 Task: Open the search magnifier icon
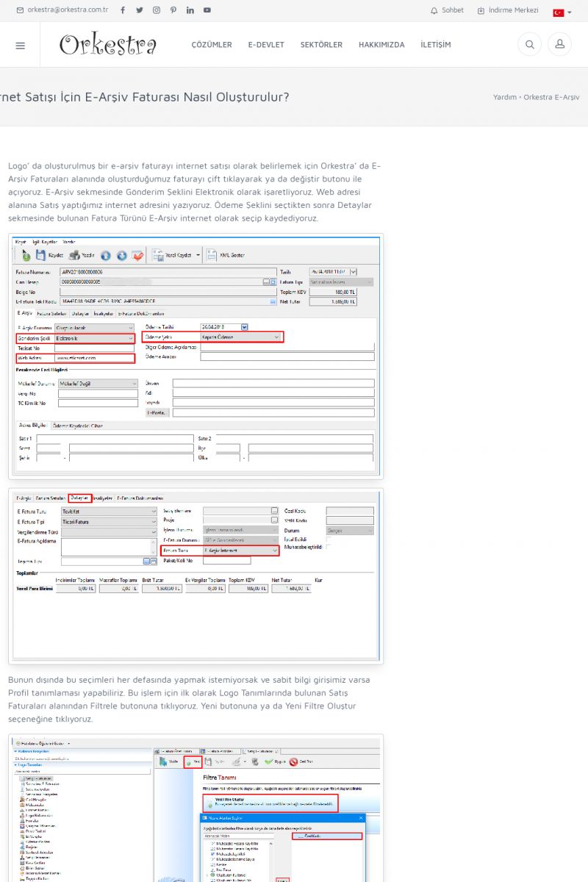[528, 45]
